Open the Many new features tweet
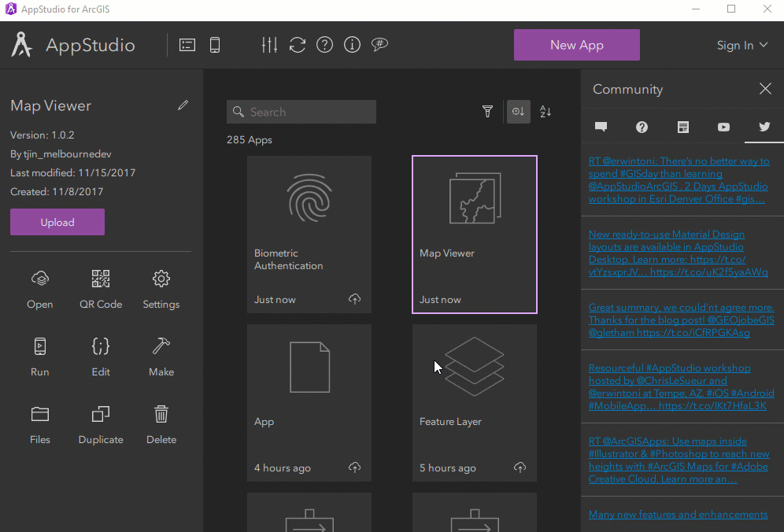The image size is (784, 532). coord(678,515)
